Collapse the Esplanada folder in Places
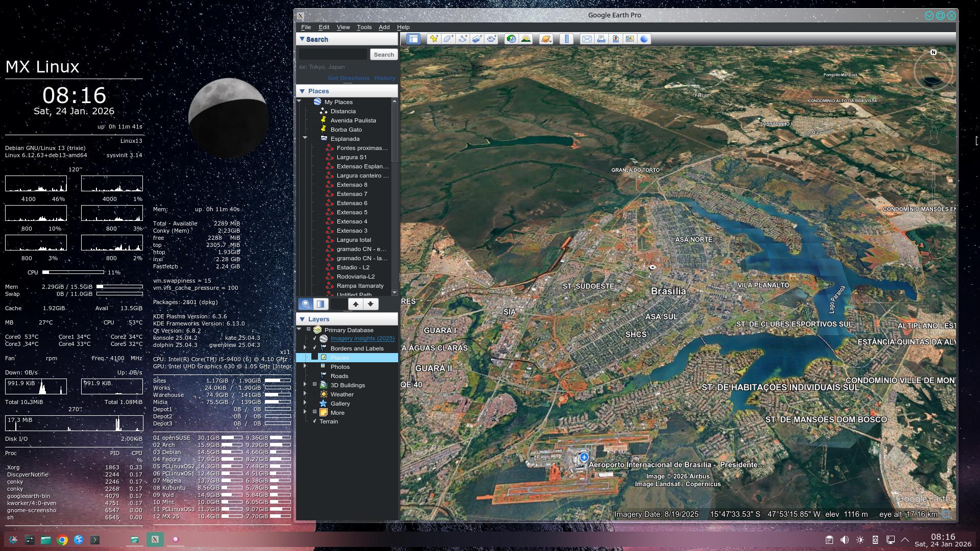980x551 pixels. (x=305, y=138)
